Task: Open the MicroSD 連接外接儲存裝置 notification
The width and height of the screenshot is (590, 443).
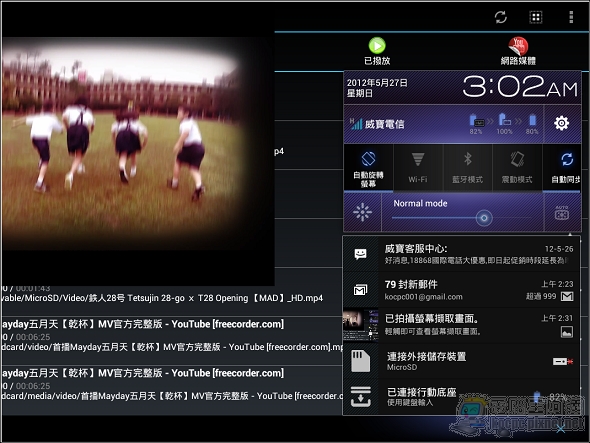Action: pos(461,361)
